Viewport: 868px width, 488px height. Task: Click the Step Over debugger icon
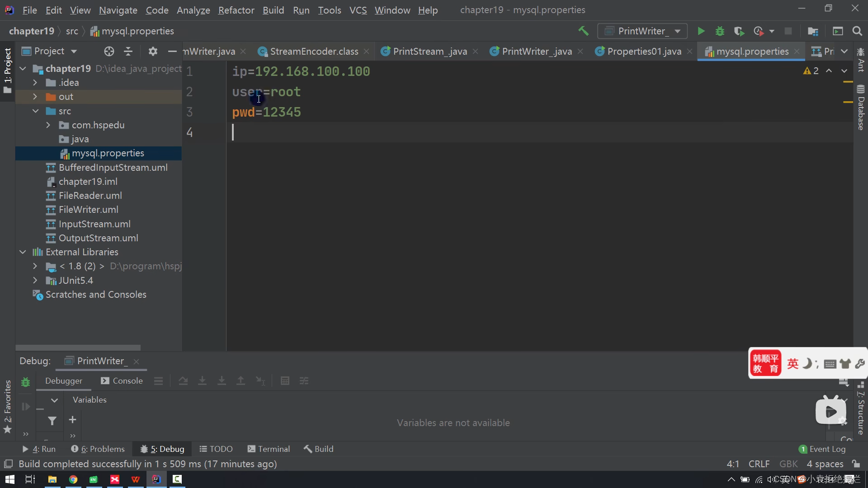pos(183,381)
